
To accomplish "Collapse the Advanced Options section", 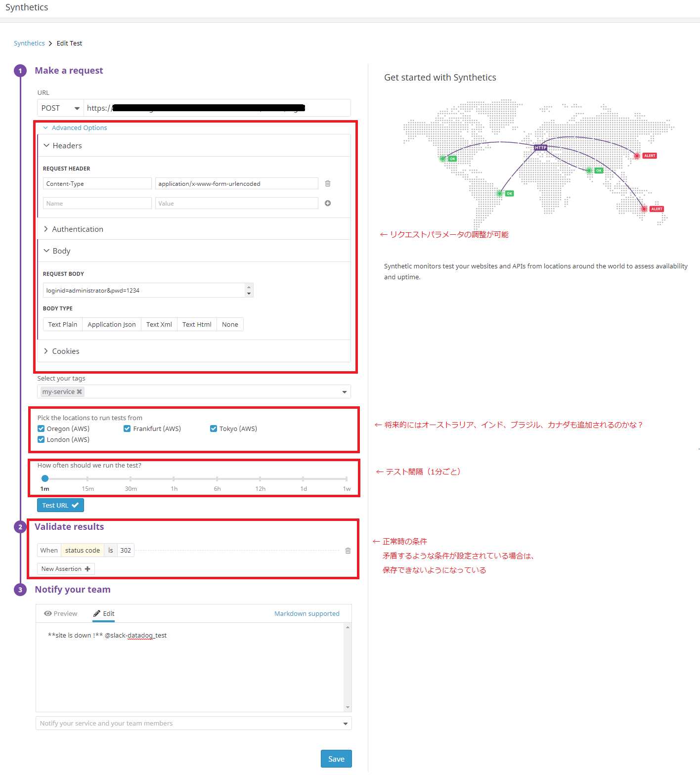I will click(75, 128).
